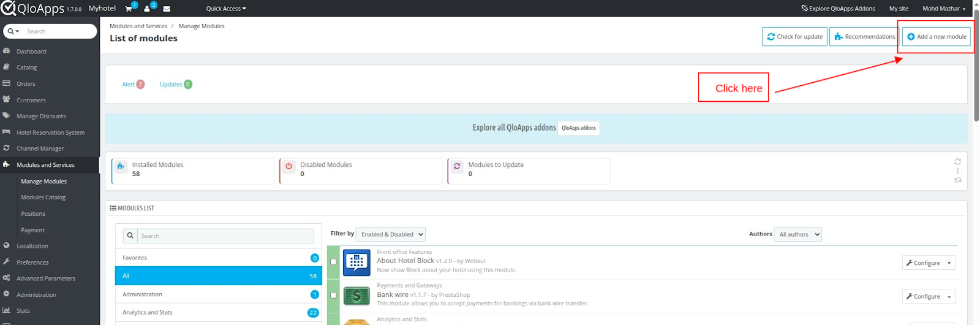The image size is (980, 325).
Task: Open the Quick Access dropdown
Action: (x=226, y=9)
